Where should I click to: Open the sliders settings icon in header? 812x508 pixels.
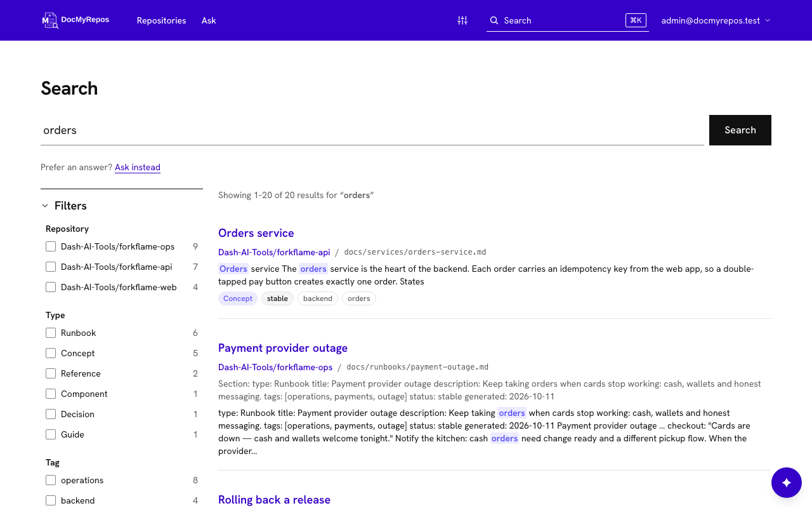coord(462,20)
